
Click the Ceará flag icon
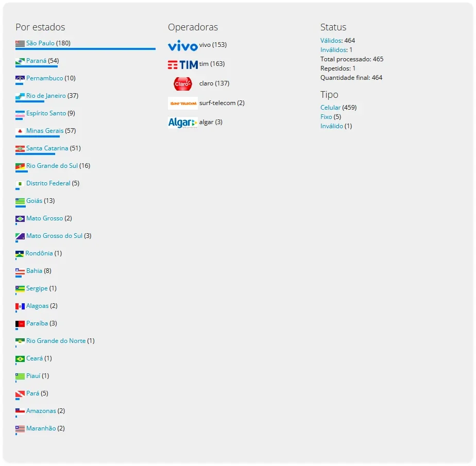(20, 359)
